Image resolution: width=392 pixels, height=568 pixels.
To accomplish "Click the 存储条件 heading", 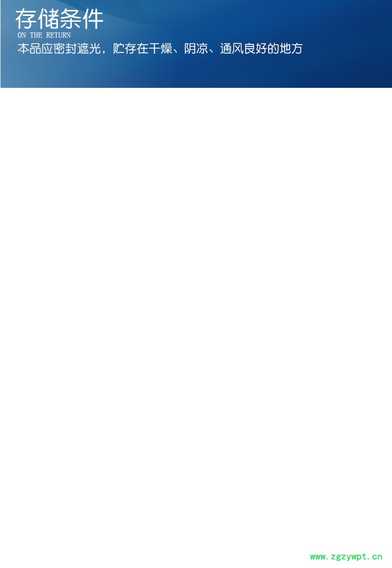I will tap(60, 19).
